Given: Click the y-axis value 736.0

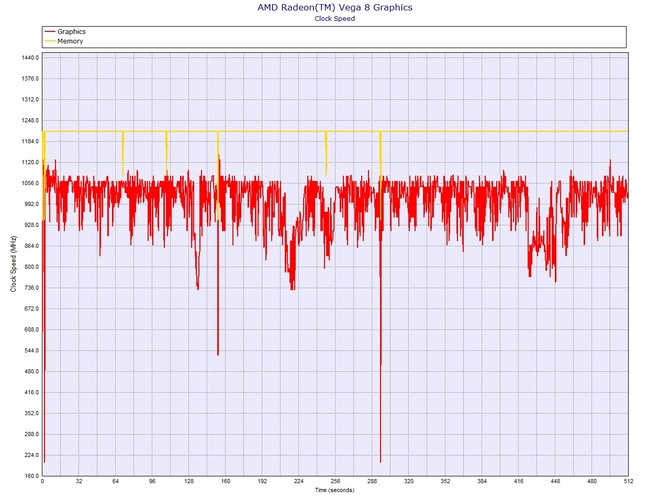Looking at the screenshot, I should [x=31, y=288].
